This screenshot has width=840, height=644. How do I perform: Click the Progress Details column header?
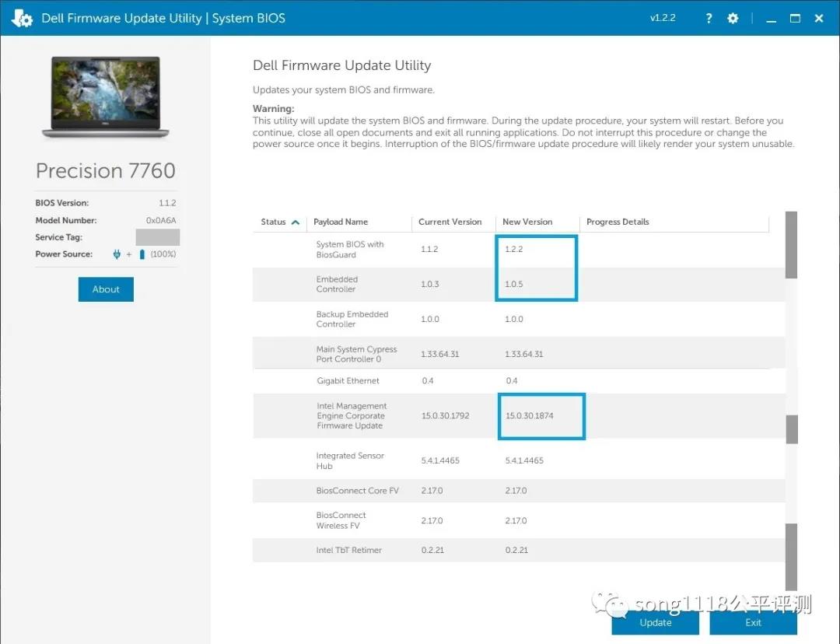point(618,222)
